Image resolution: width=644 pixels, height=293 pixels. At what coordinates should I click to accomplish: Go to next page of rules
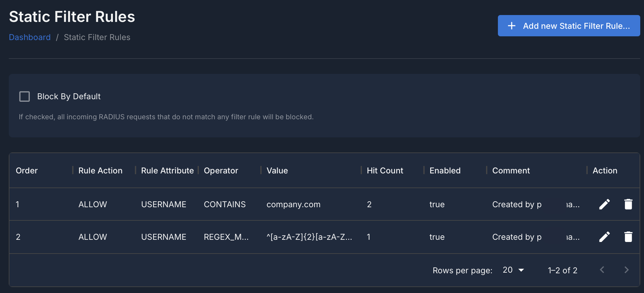coord(626,270)
